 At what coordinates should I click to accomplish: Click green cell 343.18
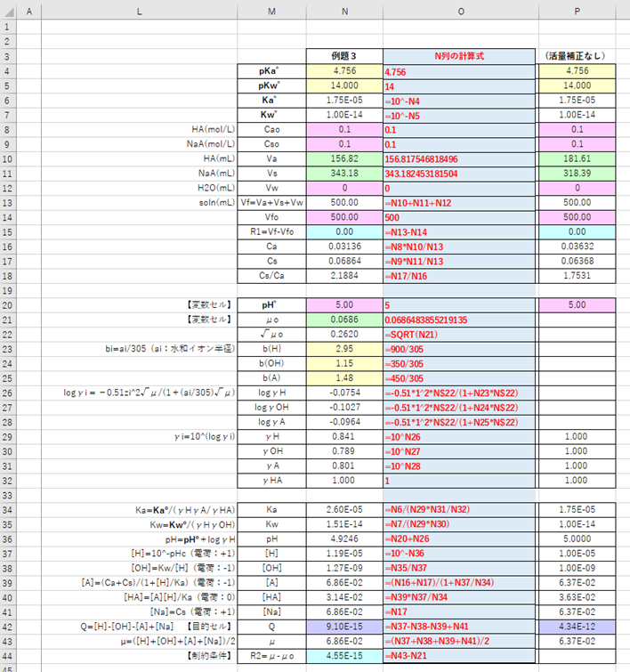344,174
